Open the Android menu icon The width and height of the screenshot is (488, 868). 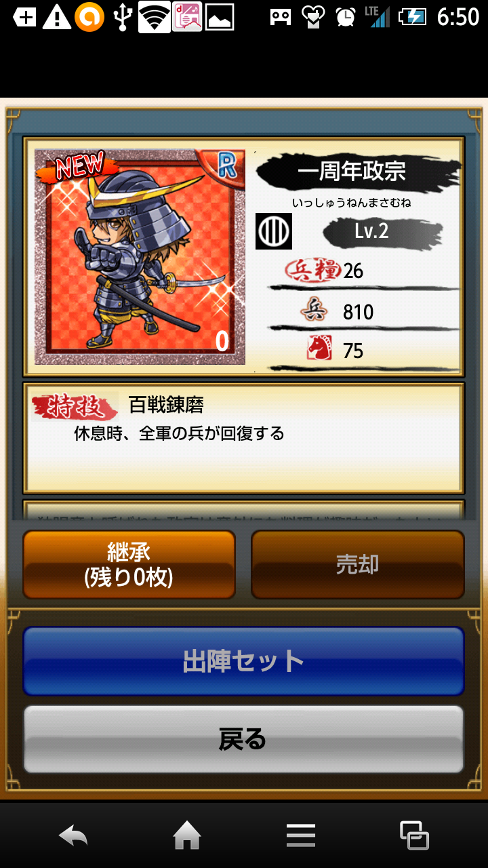tap(301, 835)
